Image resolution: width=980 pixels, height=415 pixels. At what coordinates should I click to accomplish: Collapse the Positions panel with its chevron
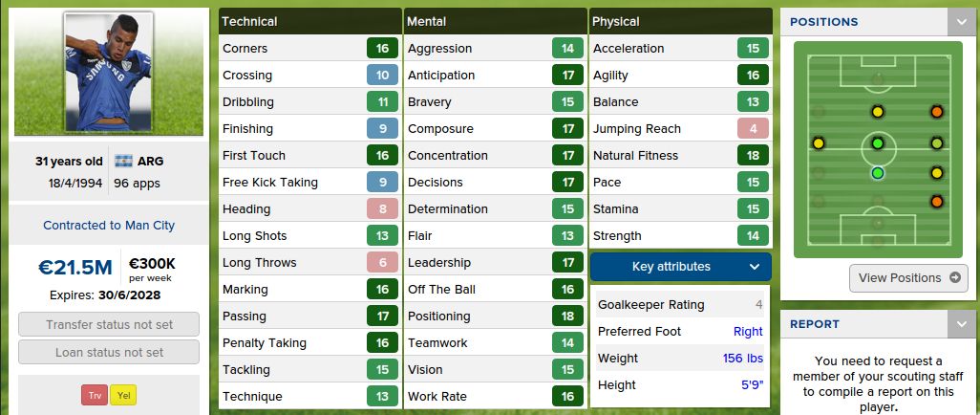(x=961, y=22)
